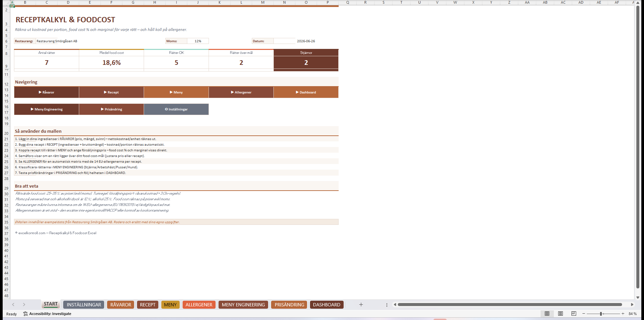
Task: Click Accessibility: Investigate in status bar
Action: click(47, 314)
